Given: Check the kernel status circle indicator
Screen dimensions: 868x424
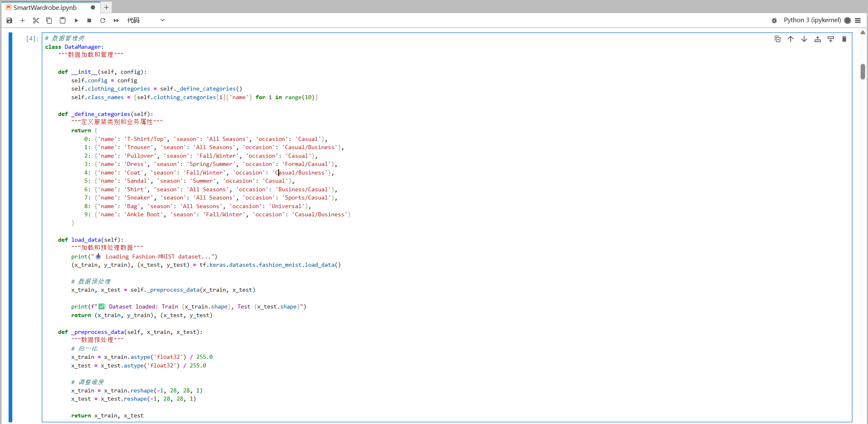Looking at the screenshot, I should click(x=848, y=20).
